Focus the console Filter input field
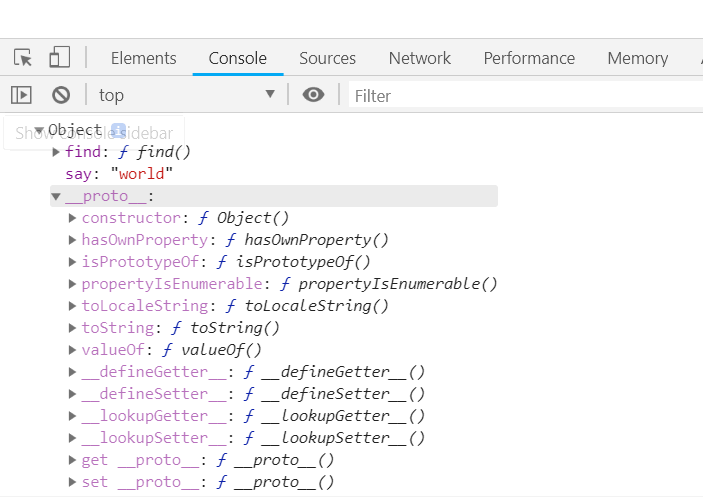 click(x=525, y=96)
